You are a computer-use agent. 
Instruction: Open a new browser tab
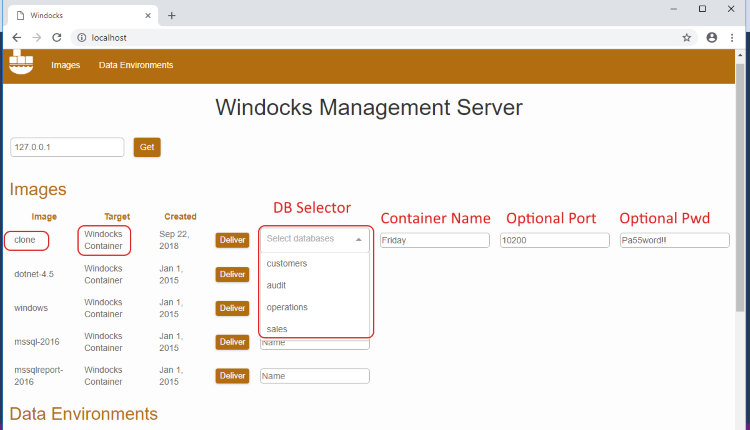tap(171, 15)
